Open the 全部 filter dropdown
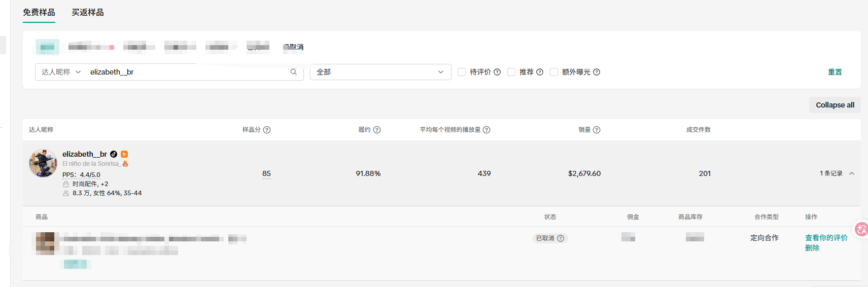 click(x=380, y=72)
